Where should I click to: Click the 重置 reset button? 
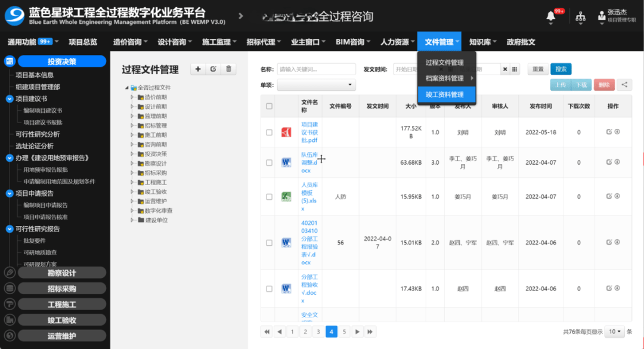tap(537, 69)
